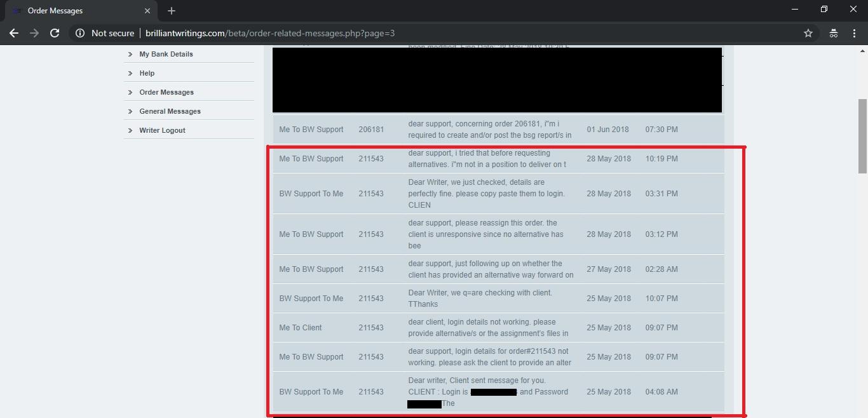Image resolution: width=868 pixels, height=418 pixels.
Task: Open the Me To Client message row
Action: tap(488, 328)
